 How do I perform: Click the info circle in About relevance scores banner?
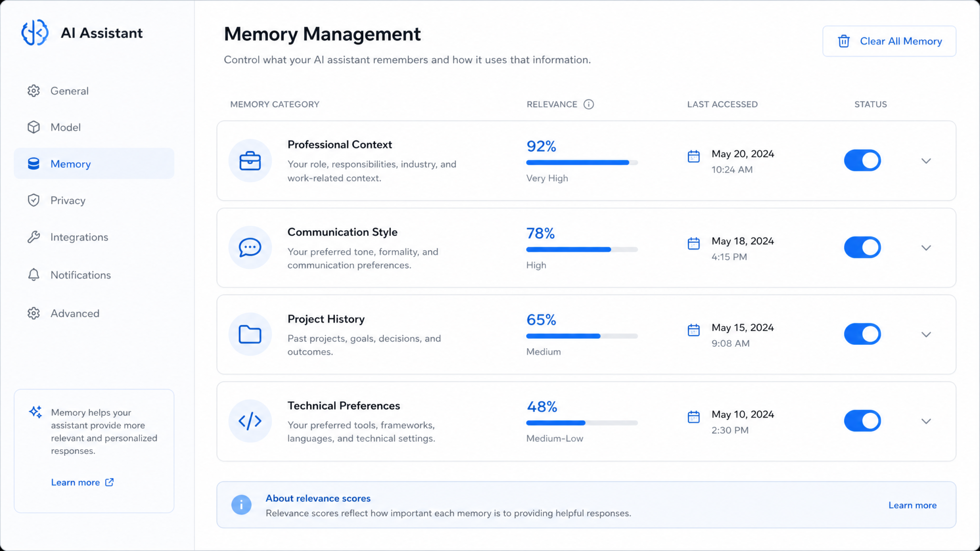click(x=241, y=505)
